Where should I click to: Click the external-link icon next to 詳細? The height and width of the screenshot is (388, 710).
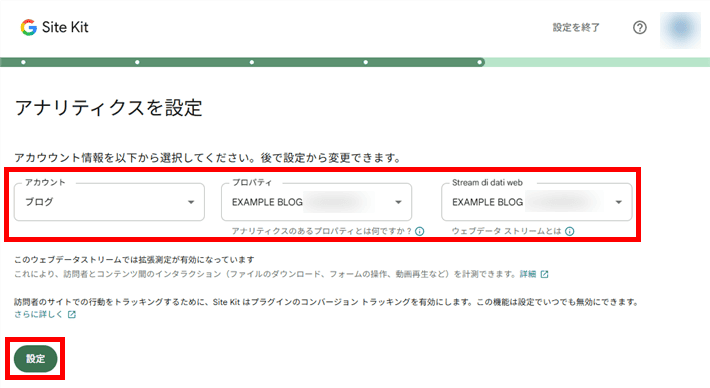(x=544, y=274)
